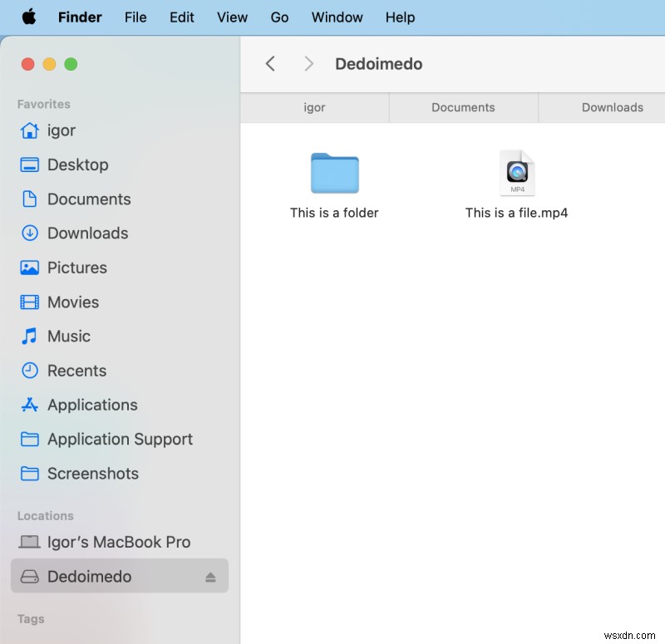Click the Recents clock icon
The width and height of the screenshot is (665, 644).
(30, 371)
